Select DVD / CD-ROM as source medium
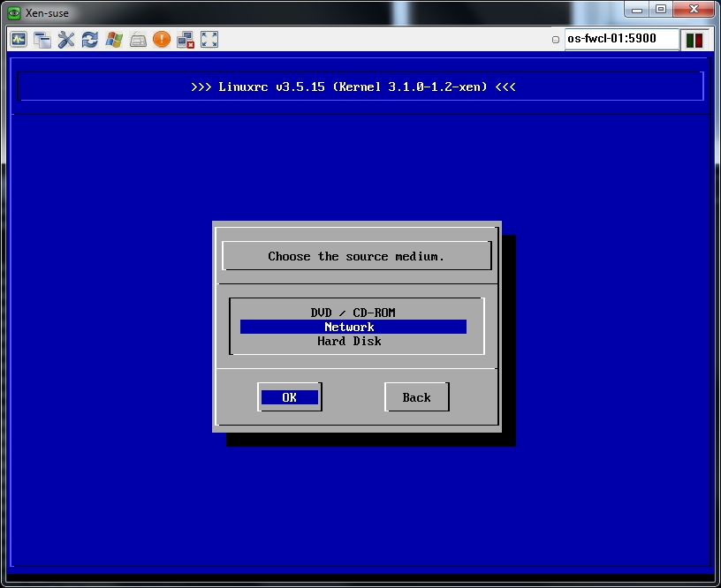721x588 pixels. click(353, 313)
